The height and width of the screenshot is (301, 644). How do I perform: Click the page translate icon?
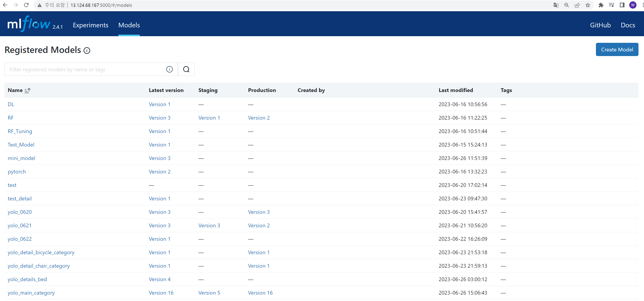coord(556,5)
